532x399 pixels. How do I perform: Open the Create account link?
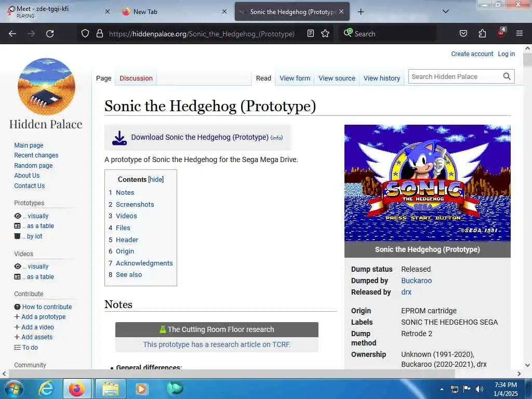click(472, 54)
